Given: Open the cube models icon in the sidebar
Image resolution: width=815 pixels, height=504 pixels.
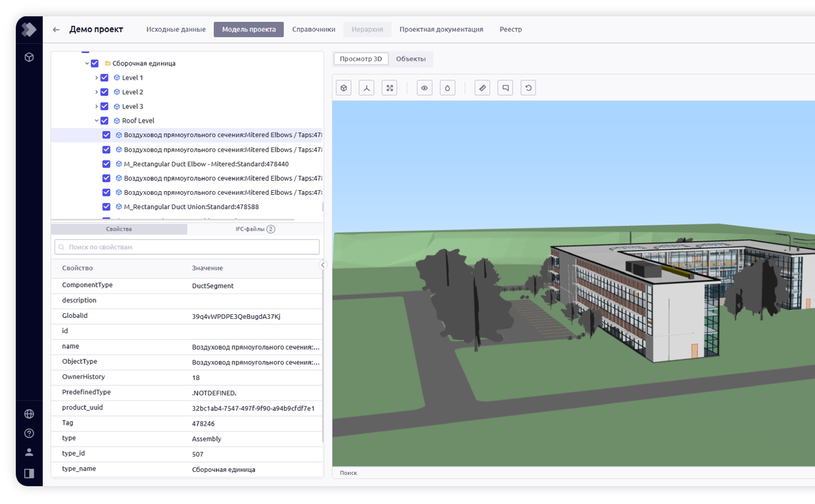Looking at the screenshot, I should (29, 57).
